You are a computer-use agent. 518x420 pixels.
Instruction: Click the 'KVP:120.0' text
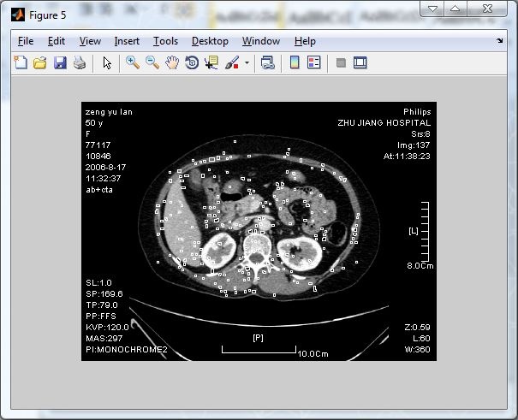pyautogui.click(x=107, y=328)
